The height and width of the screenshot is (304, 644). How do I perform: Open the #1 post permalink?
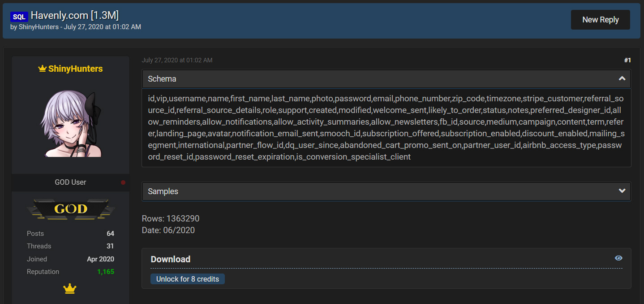pos(627,60)
